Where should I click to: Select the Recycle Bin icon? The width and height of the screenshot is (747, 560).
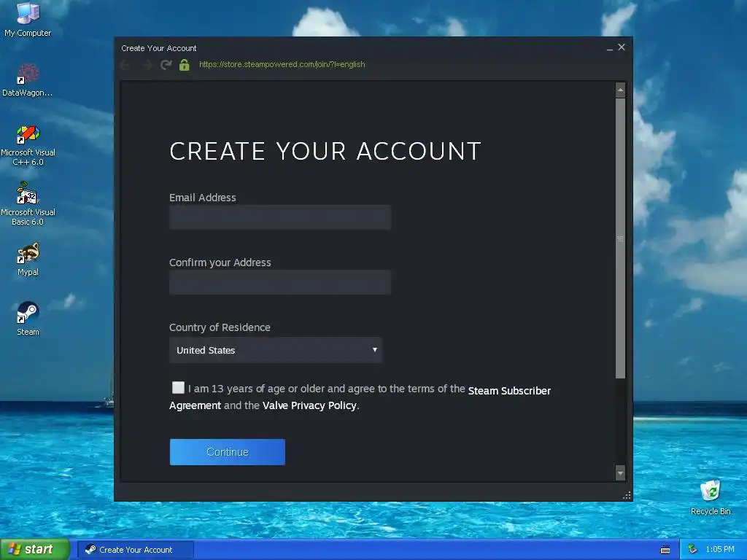coord(711,497)
